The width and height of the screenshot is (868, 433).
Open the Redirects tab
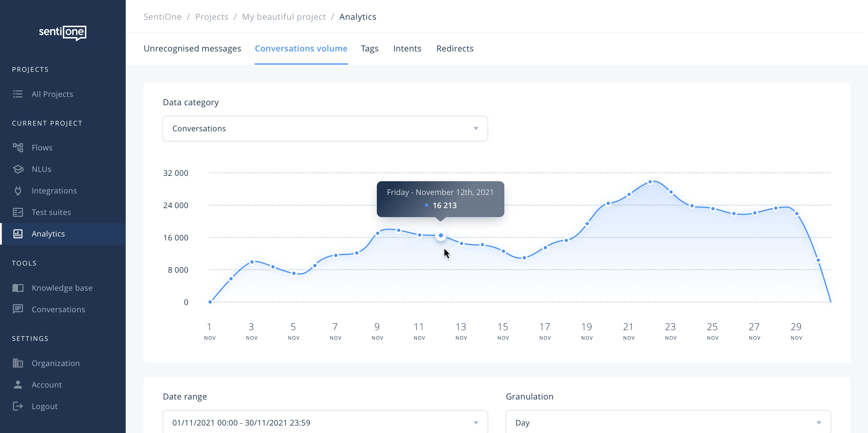455,48
